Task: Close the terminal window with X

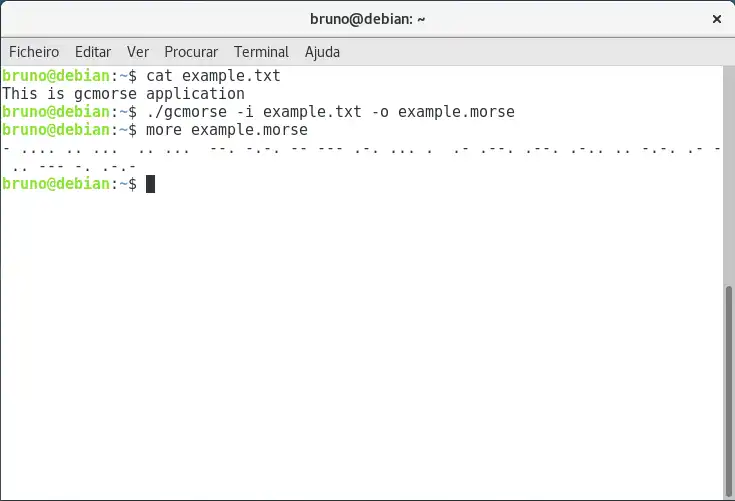Action: (x=717, y=19)
